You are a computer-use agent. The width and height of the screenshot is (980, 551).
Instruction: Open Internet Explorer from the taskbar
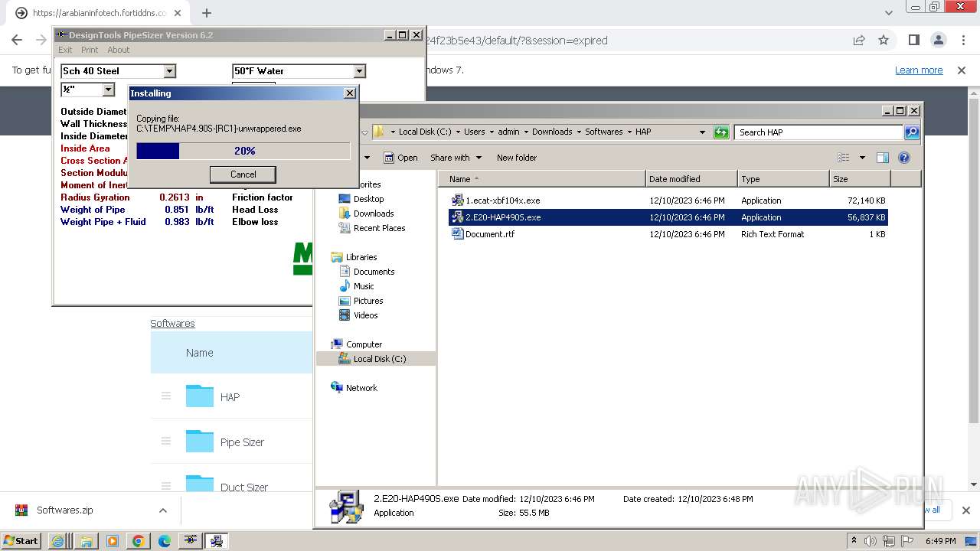pos(57,541)
